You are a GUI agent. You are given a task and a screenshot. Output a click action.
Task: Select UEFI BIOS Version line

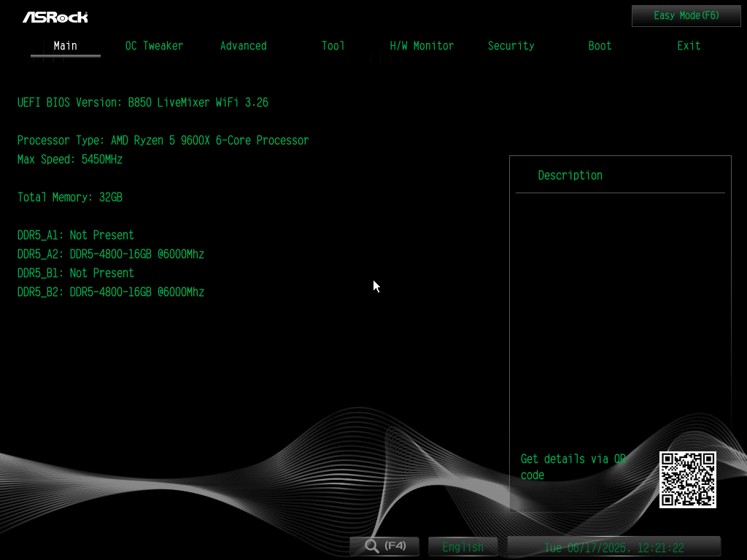pyautogui.click(x=143, y=102)
